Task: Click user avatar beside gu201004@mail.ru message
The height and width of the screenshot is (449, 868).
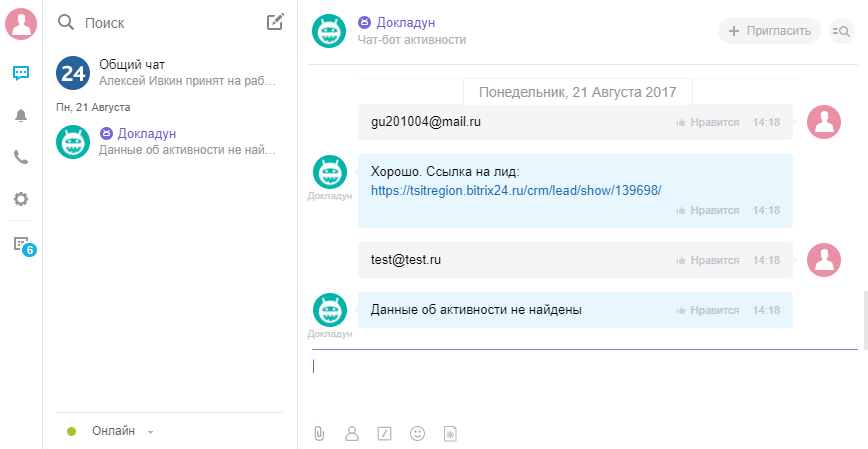Action: tap(824, 122)
